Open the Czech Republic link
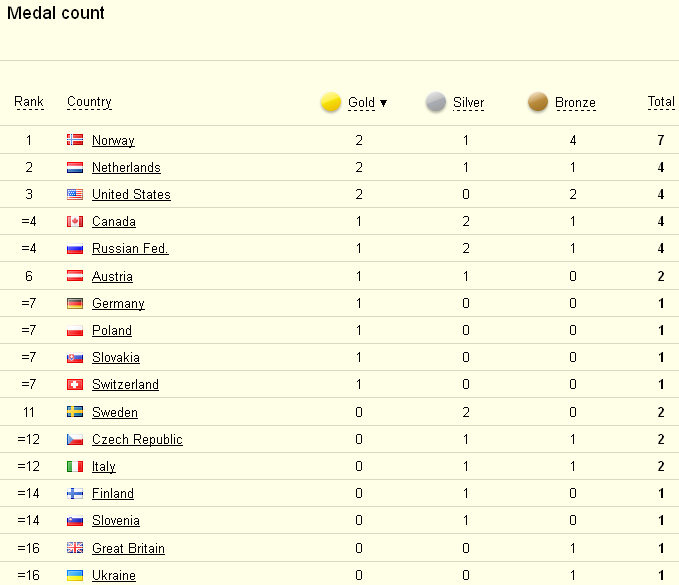The image size is (679, 585). pyautogui.click(x=137, y=440)
